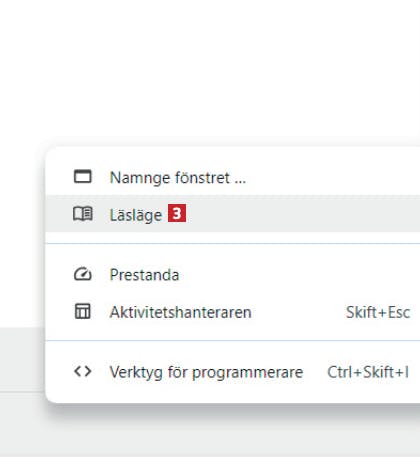
Task: Open Läsläge from the menu
Action: click(x=233, y=214)
